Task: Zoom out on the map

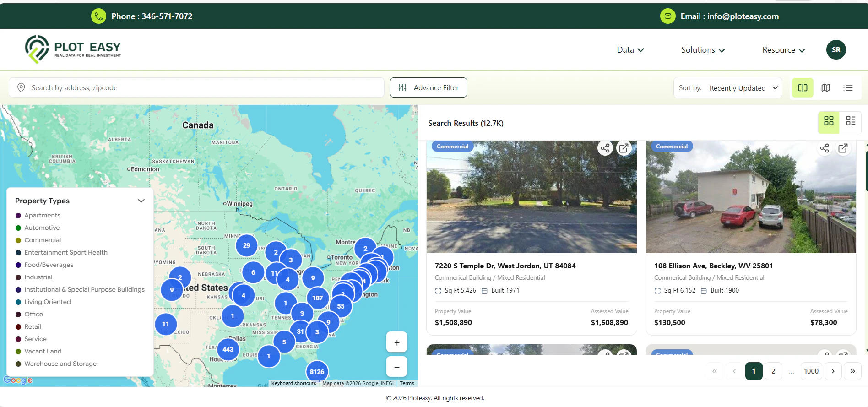Action: (396, 367)
